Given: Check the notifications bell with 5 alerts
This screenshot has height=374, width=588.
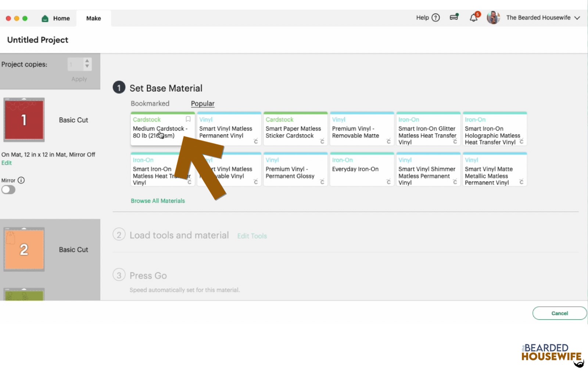Looking at the screenshot, I should [x=473, y=17].
